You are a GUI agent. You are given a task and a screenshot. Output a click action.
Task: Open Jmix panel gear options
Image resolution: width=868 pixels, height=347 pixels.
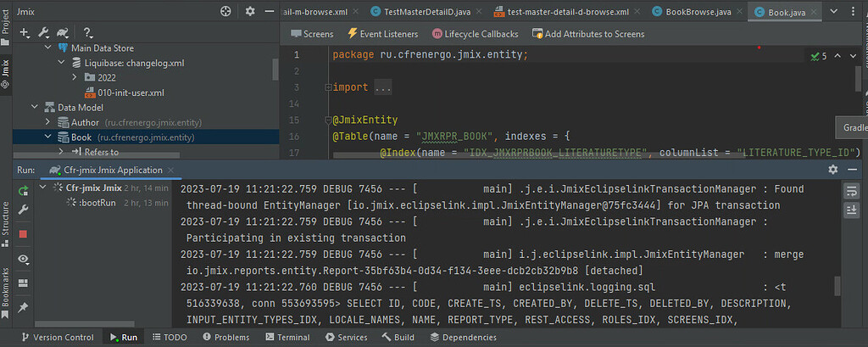[x=250, y=11]
